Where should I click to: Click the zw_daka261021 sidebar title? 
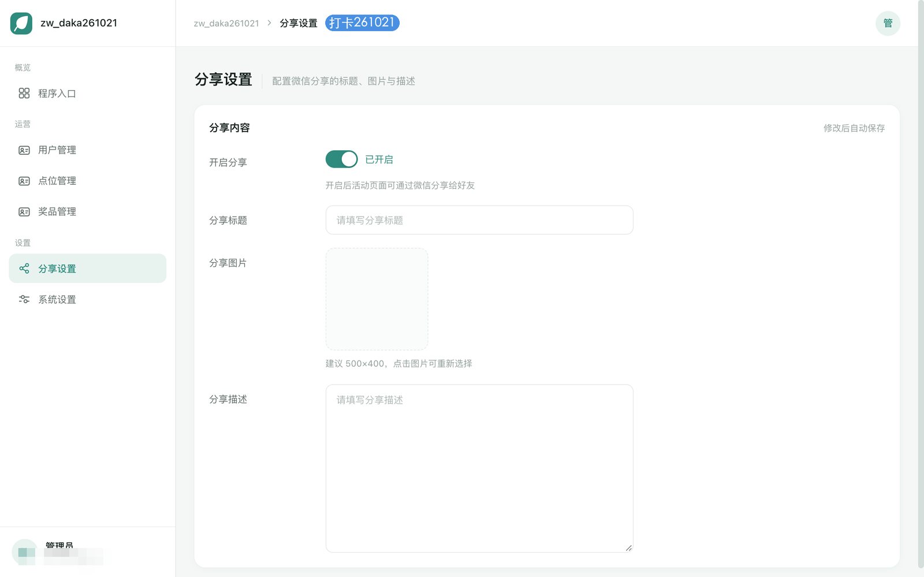click(79, 23)
